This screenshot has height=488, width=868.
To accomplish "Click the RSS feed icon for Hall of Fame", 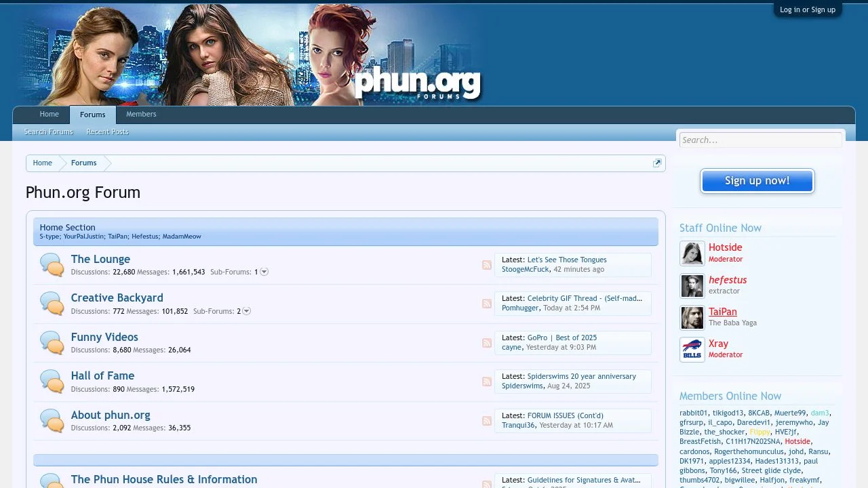I will pyautogui.click(x=486, y=382).
